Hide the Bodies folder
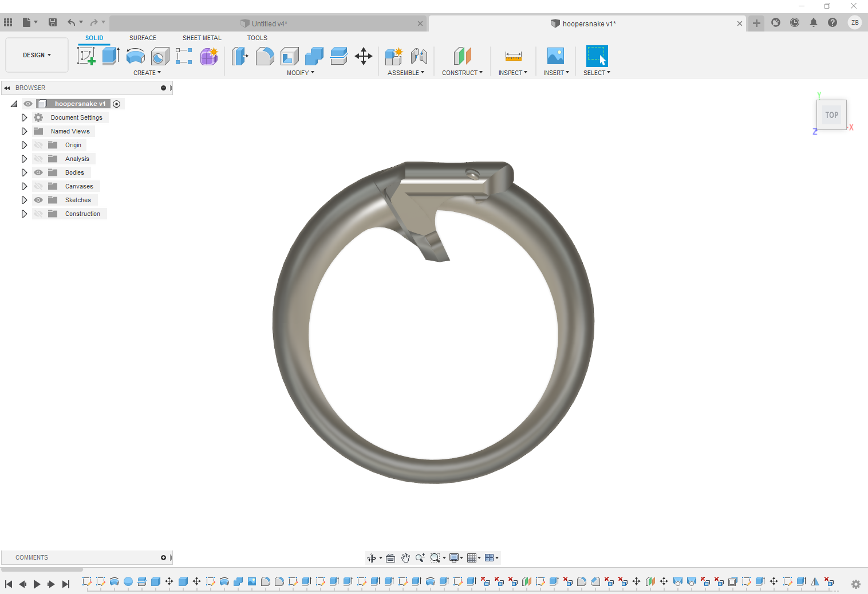 (x=38, y=172)
